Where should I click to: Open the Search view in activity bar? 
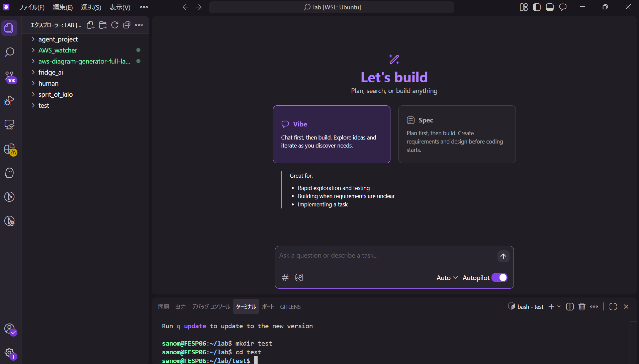pyautogui.click(x=9, y=52)
